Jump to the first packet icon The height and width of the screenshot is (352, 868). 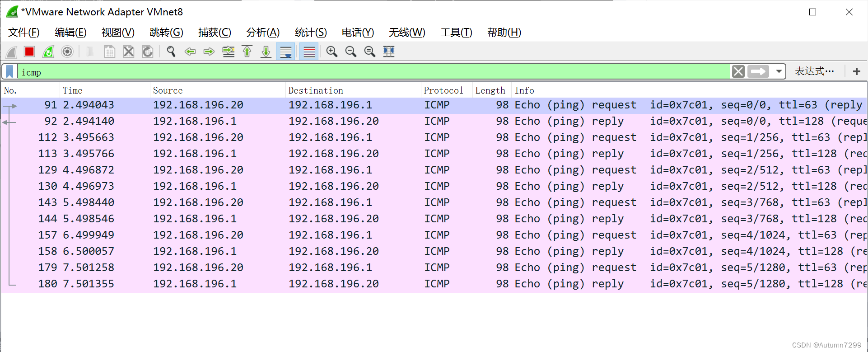tap(247, 52)
